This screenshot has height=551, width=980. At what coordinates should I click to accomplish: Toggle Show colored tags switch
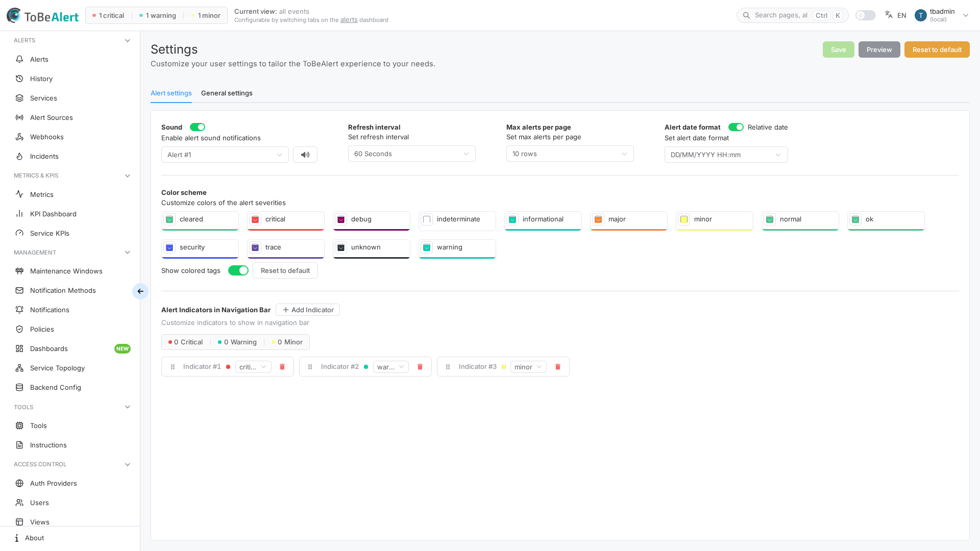[x=238, y=270]
